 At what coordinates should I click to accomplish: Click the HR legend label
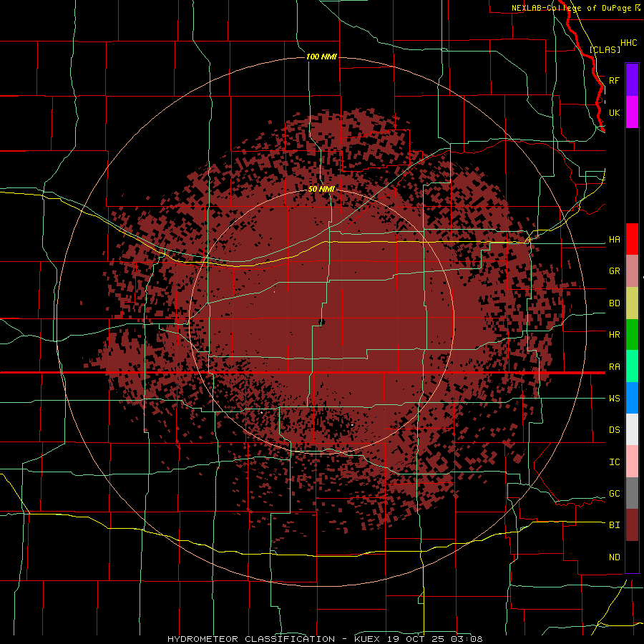614,335
